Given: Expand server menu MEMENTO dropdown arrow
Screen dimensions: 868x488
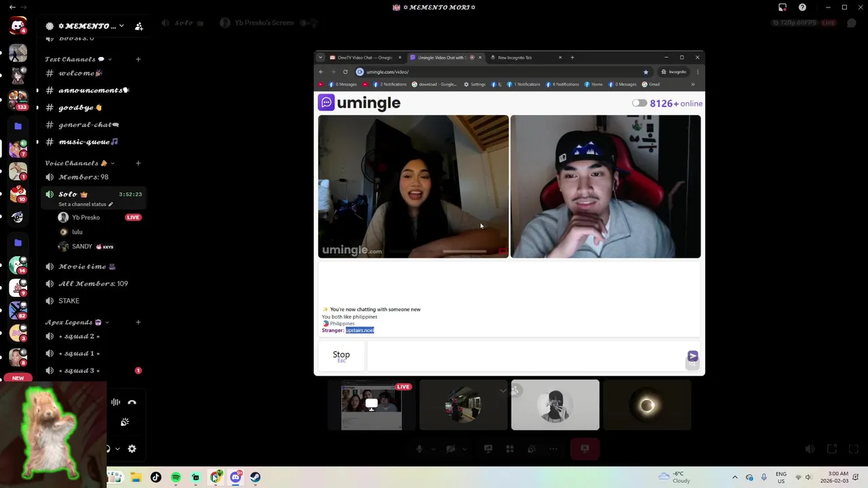Looking at the screenshot, I should 121,26.
